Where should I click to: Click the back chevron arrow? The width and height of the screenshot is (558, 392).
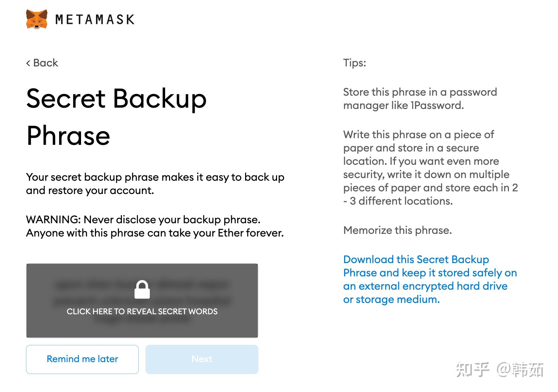(x=28, y=63)
